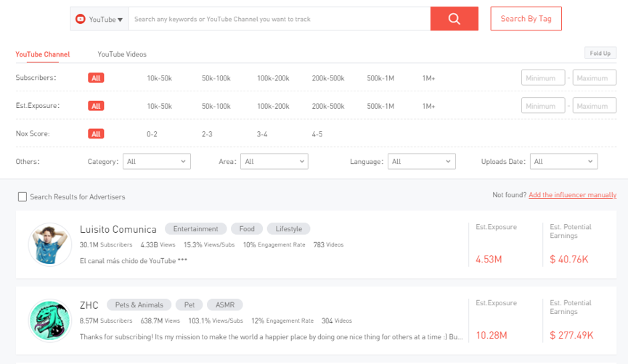Click the Pet tag on ZHC
628x364 pixels.
point(189,305)
